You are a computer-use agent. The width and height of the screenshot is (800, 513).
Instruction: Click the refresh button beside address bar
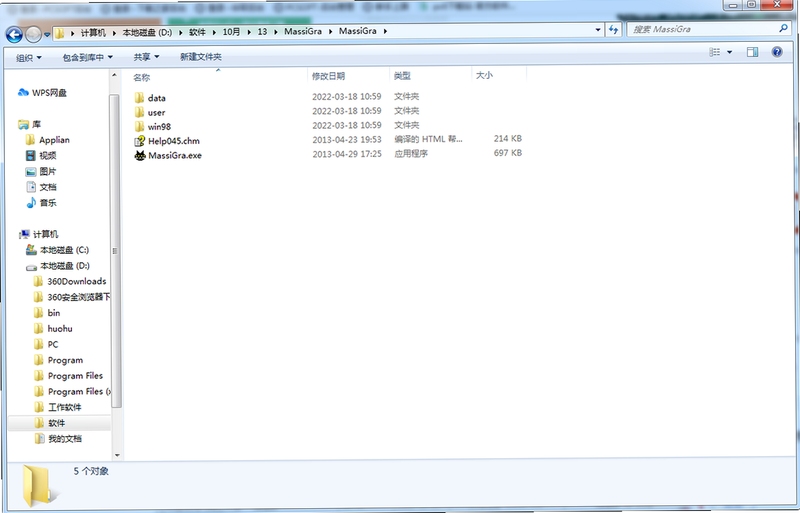613,30
